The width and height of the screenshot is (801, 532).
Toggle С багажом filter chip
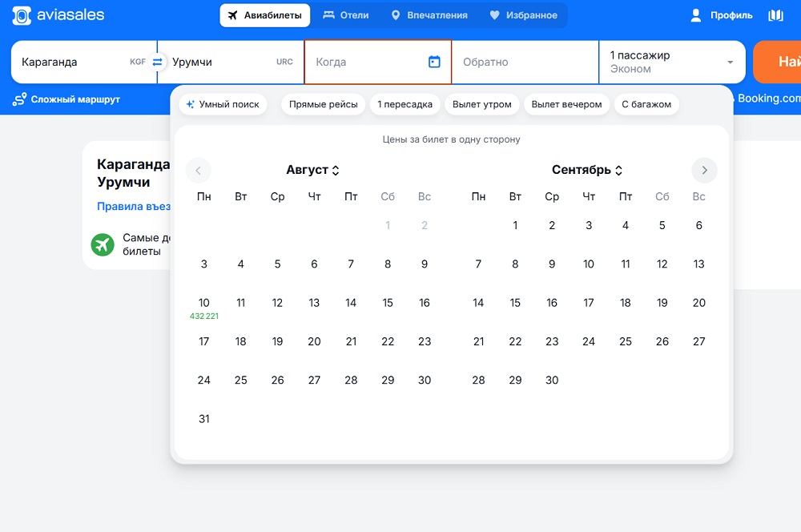coord(646,104)
